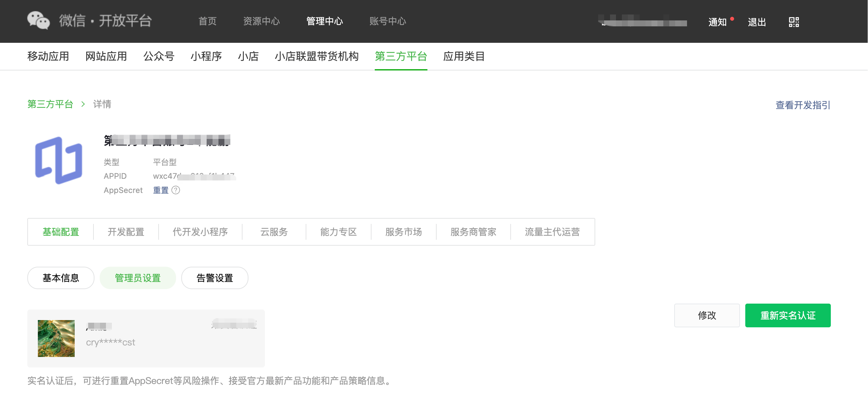
Task: Open 代开发小程序 tab
Action: (200, 232)
